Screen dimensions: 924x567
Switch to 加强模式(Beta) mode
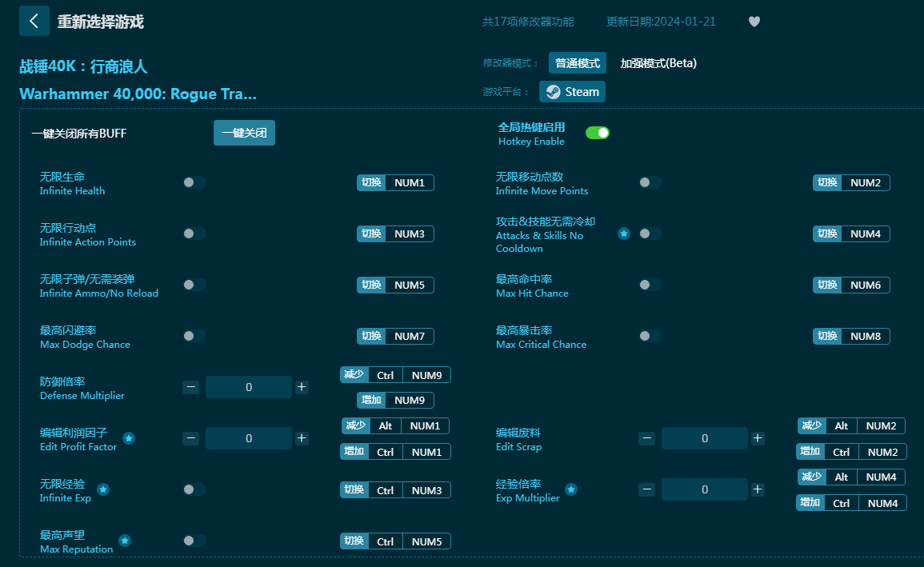[x=658, y=63]
